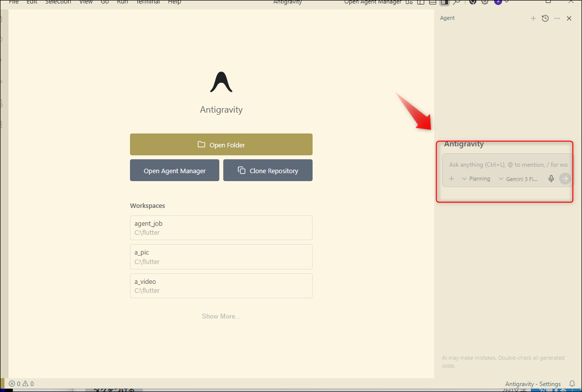The height and width of the screenshot is (392, 582).
Task: Start a new agent conversation with plus icon
Action: (533, 18)
